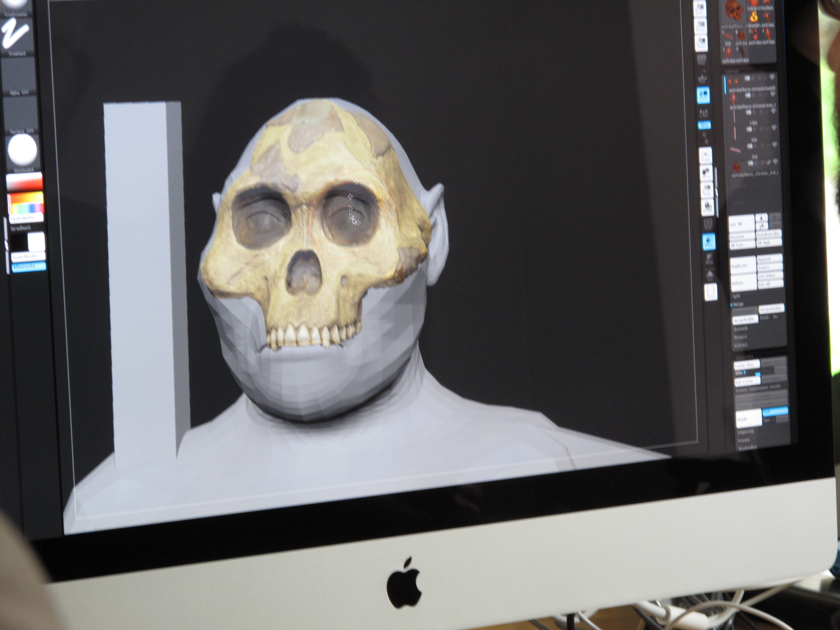Click the Duplicate subtool button

[744, 265]
